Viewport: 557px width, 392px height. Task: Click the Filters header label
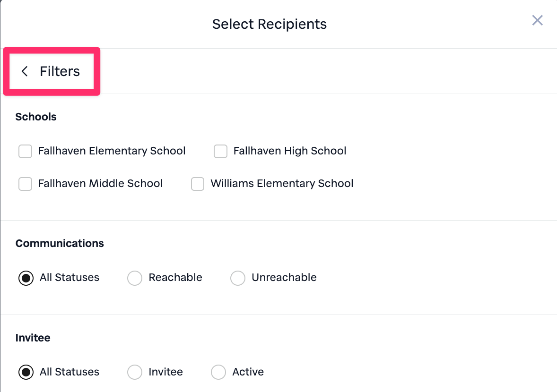coord(60,71)
